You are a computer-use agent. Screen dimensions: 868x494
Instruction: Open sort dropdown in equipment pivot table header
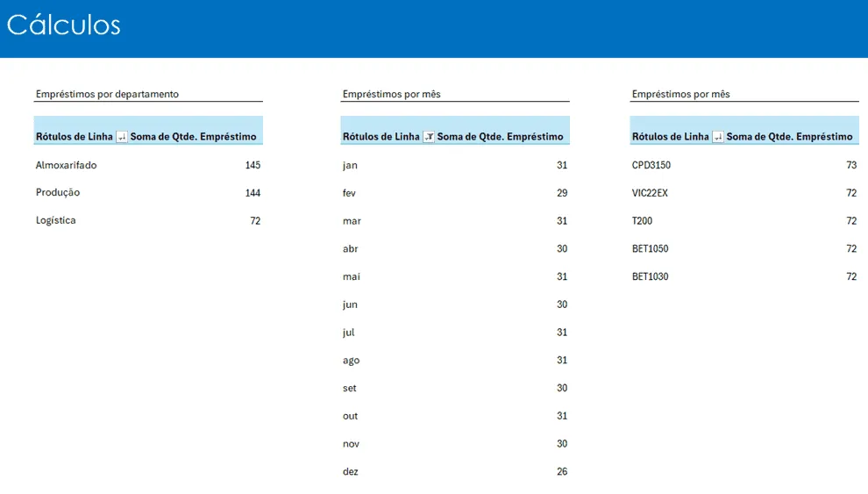(718, 137)
